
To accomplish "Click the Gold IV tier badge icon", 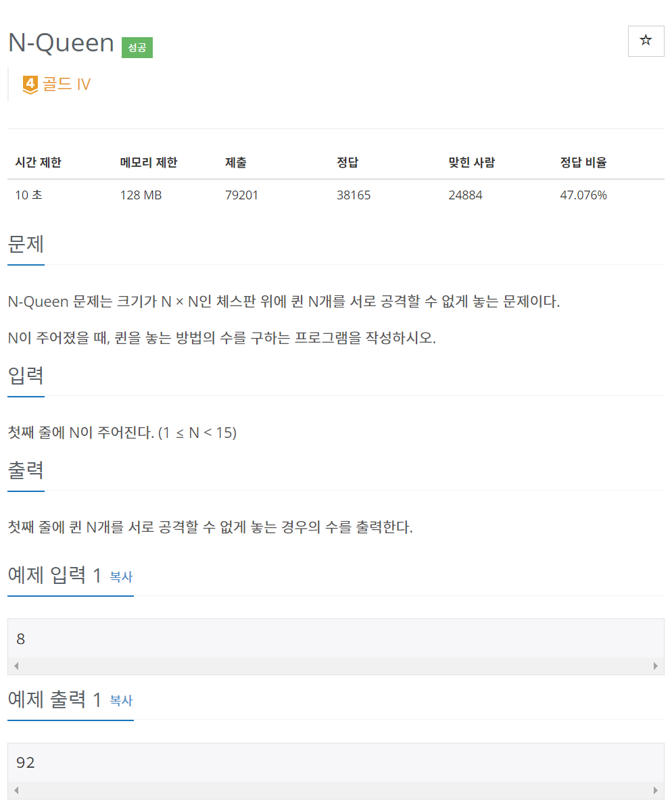I will tap(30, 84).
